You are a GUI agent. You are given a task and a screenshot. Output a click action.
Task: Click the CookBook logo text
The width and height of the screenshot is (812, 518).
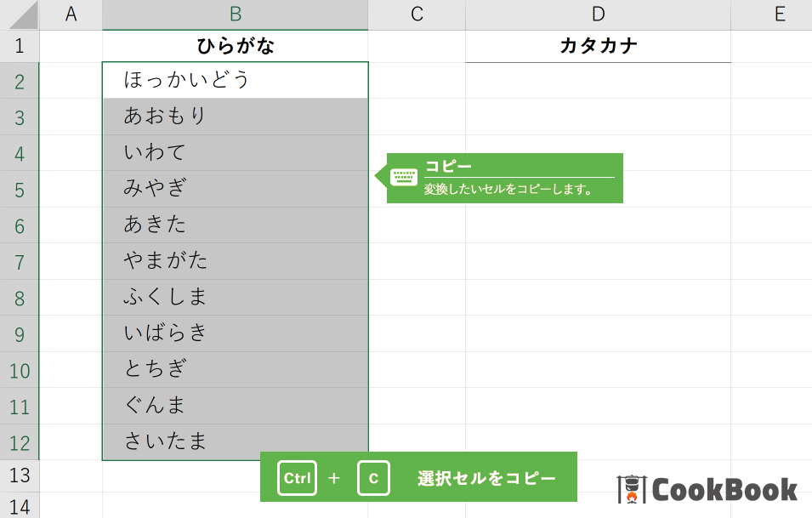724,490
